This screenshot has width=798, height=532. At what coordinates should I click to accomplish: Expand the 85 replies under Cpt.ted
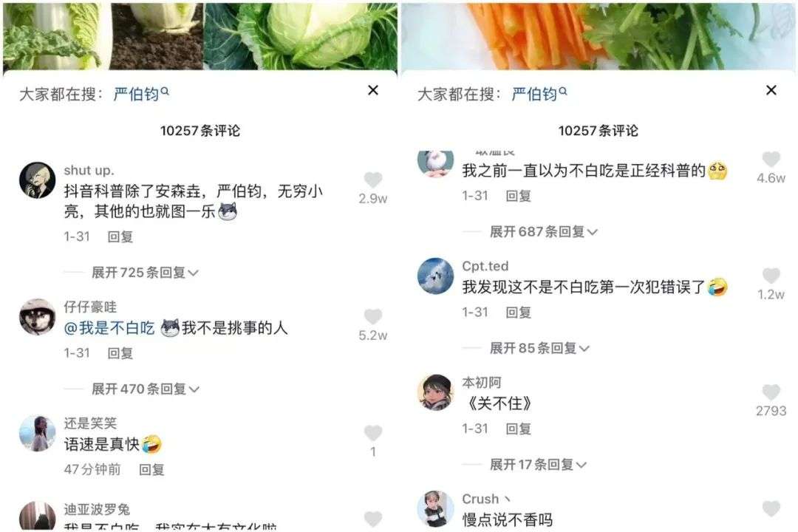pos(539,348)
